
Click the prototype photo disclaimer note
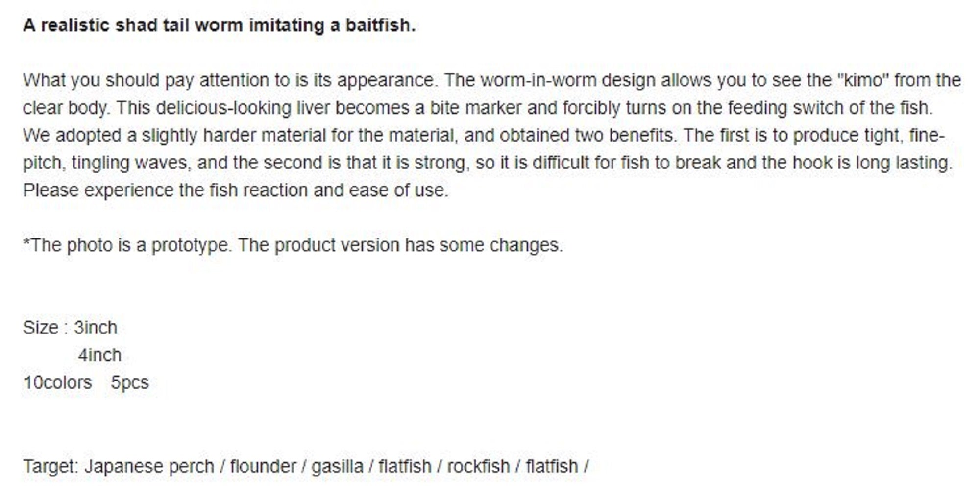tap(293, 245)
